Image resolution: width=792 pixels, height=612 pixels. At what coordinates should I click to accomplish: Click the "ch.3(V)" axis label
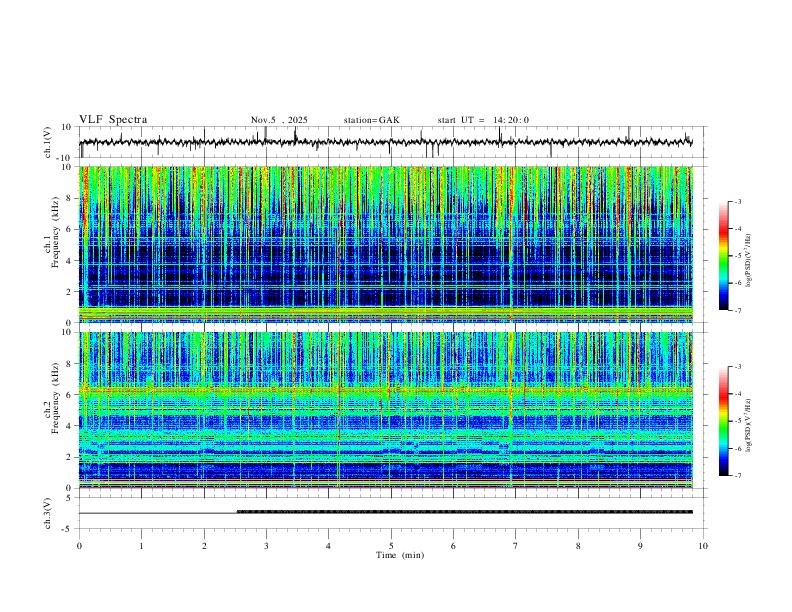pos(48,514)
